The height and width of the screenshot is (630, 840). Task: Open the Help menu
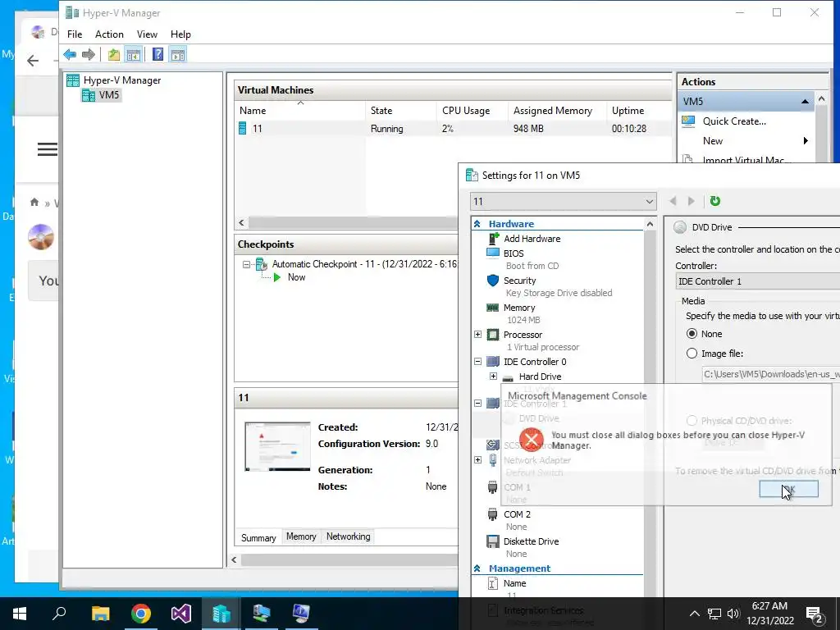[180, 34]
